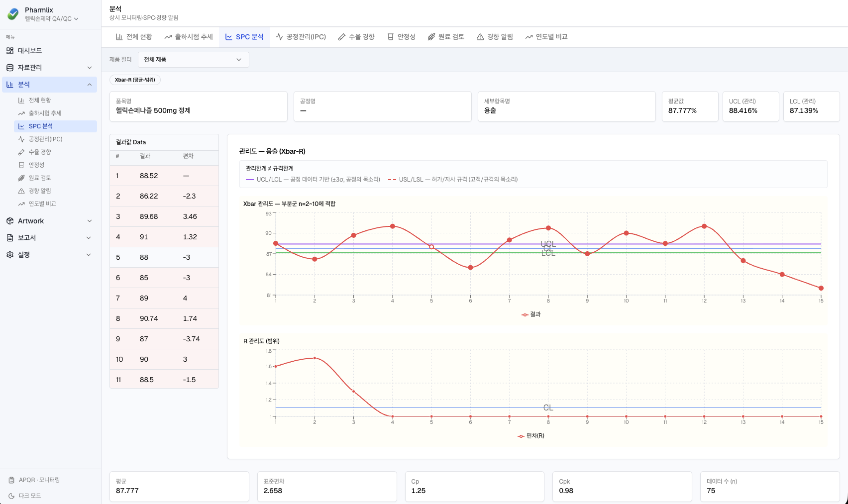Screen dimensions: 848x504
Task: Expand the 헬릭손제약 QA/QC workspace switcher
Action: (52, 19)
